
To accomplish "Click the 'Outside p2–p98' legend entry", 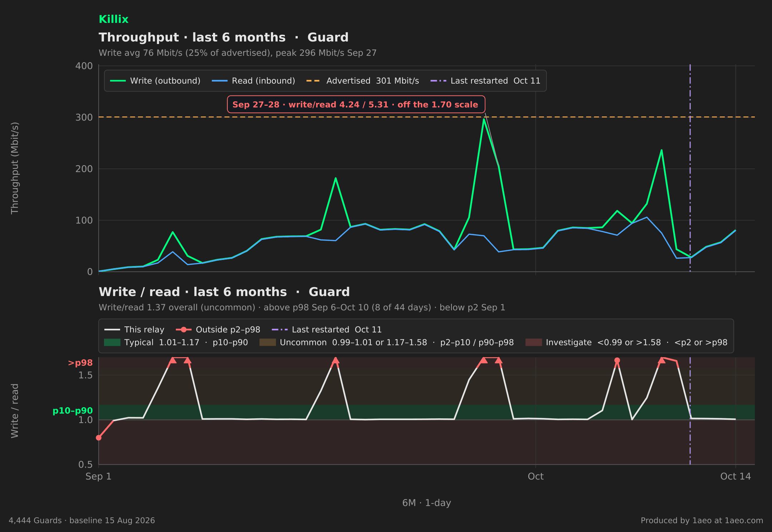I will 218,330.
